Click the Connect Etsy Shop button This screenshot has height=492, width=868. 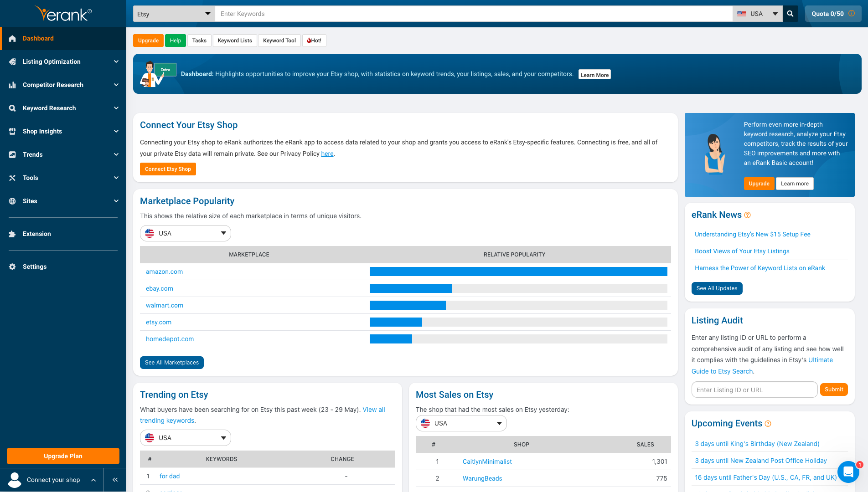(x=168, y=169)
